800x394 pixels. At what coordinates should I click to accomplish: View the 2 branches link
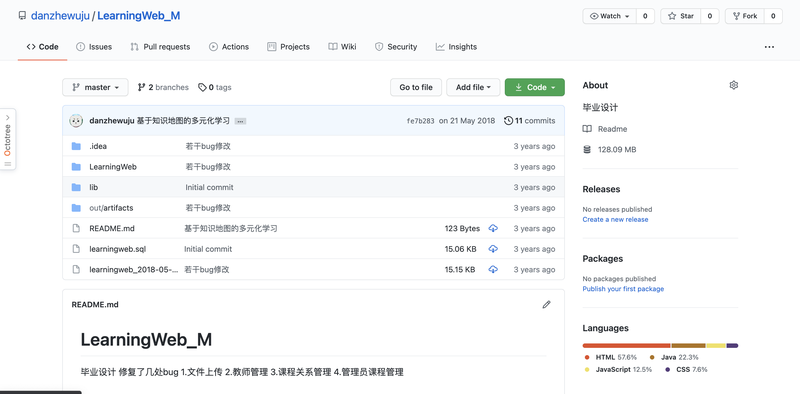tap(163, 87)
